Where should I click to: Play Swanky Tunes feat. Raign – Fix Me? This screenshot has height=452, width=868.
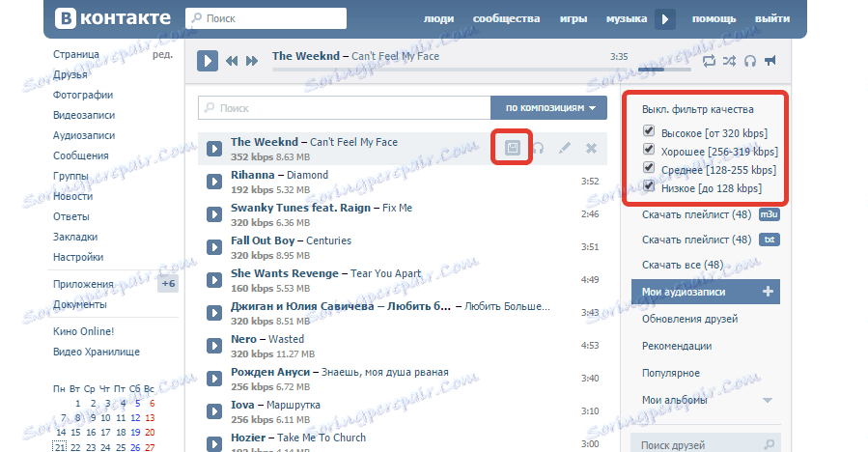click(x=214, y=213)
